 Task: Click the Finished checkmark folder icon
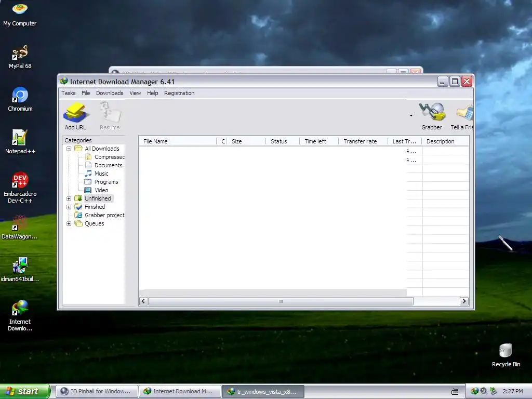[78, 207]
